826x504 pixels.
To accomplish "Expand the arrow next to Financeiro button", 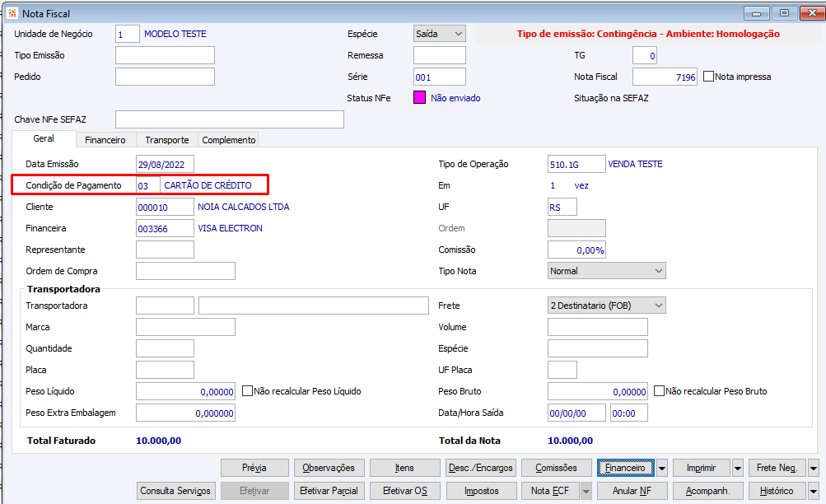I will (x=662, y=468).
